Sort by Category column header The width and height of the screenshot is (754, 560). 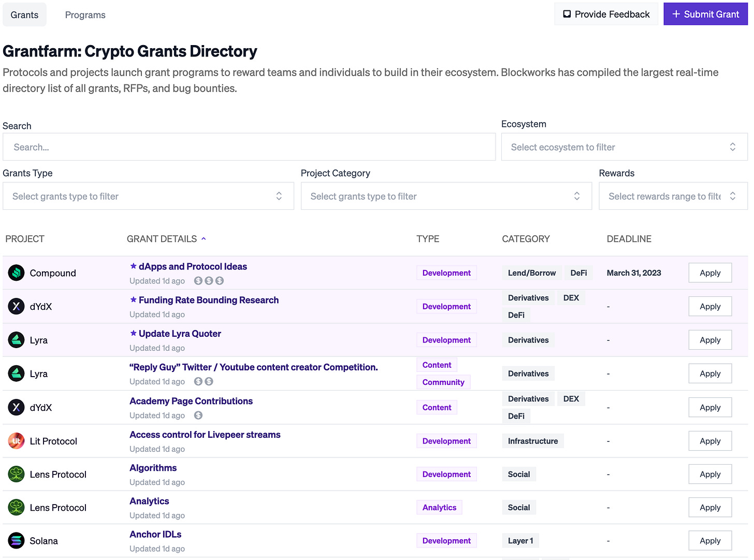(x=526, y=239)
